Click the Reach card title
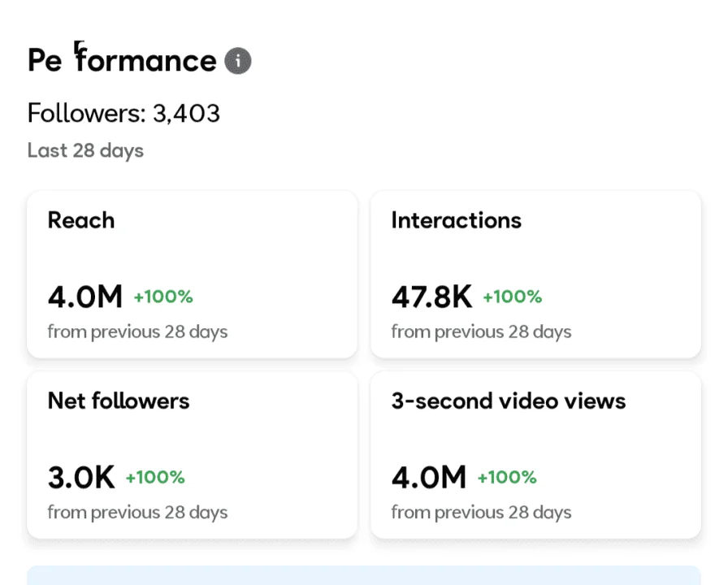 (81, 220)
